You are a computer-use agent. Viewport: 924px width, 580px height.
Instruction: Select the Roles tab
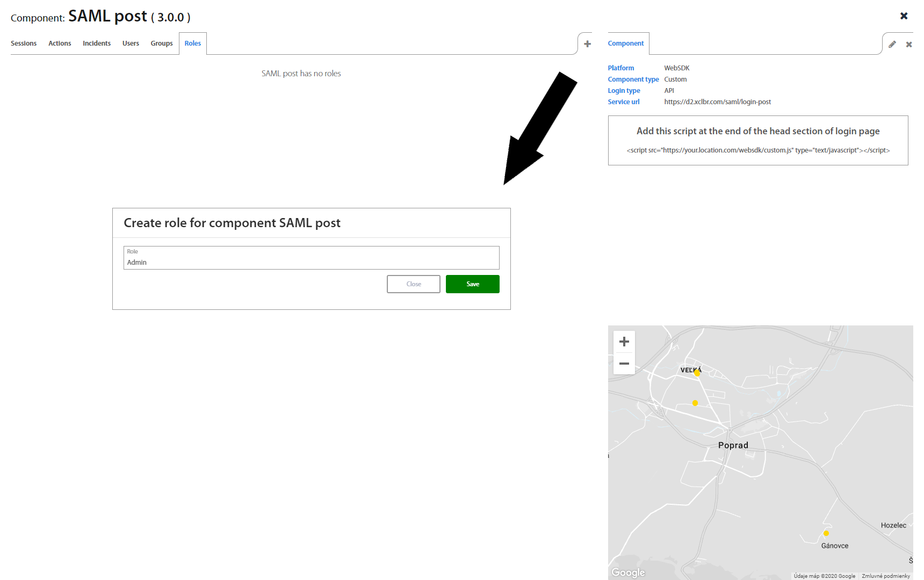[193, 44]
